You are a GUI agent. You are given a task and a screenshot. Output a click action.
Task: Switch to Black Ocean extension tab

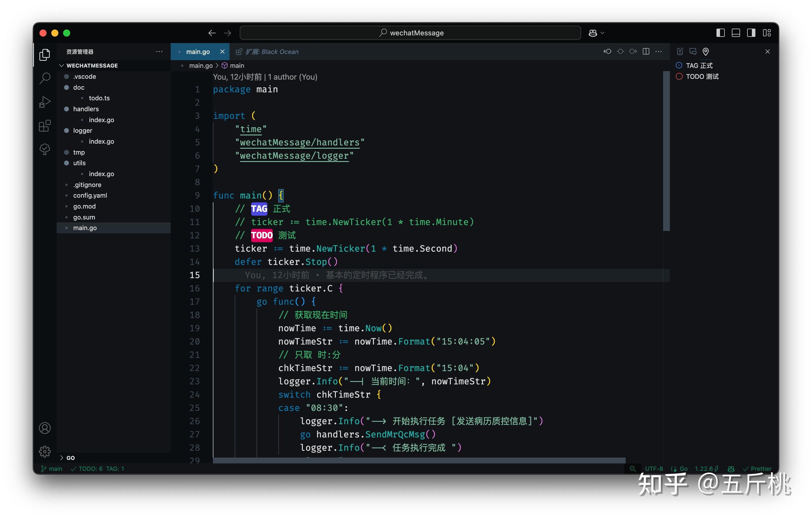(271, 52)
